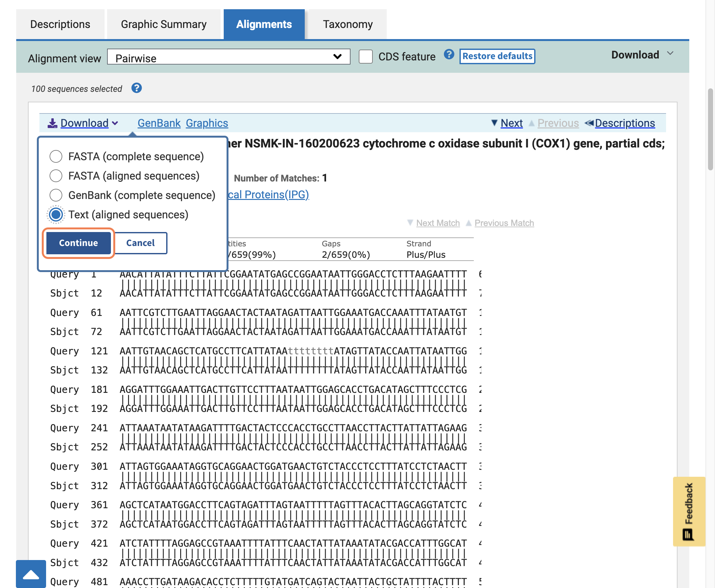The width and height of the screenshot is (715, 588).
Task: Select FASTA (complete sequence) option
Action: point(56,156)
